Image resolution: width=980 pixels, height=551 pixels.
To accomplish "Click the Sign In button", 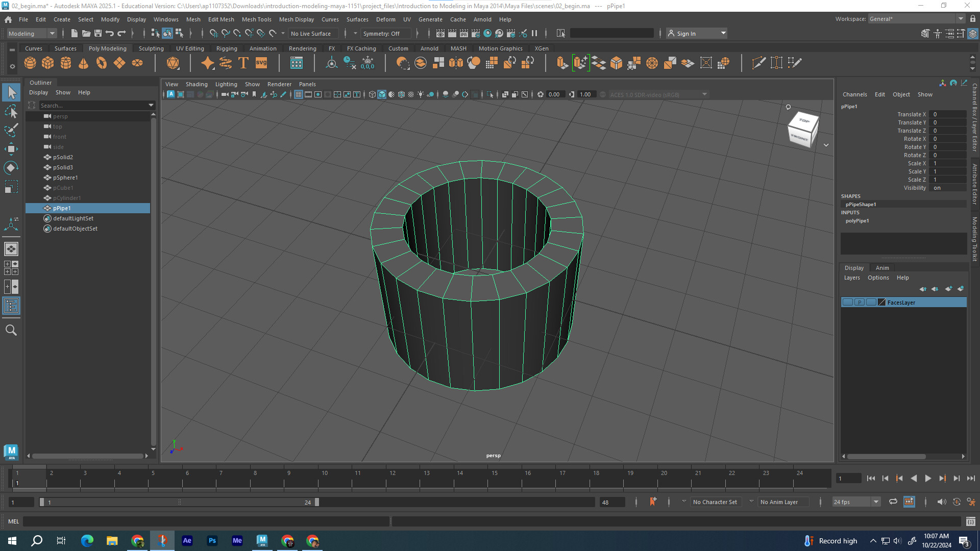I will click(686, 34).
